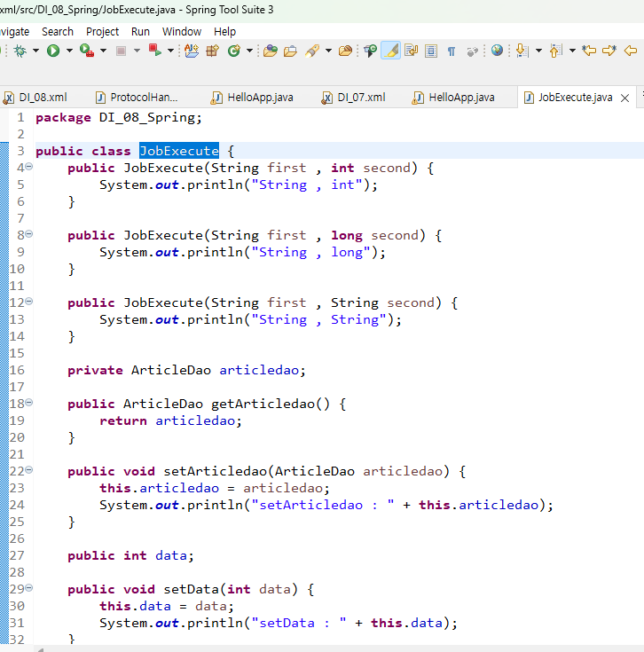Collapse getArticledao fold at line 18
Screen dimensions: 644x652
pyautogui.click(x=28, y=403)
